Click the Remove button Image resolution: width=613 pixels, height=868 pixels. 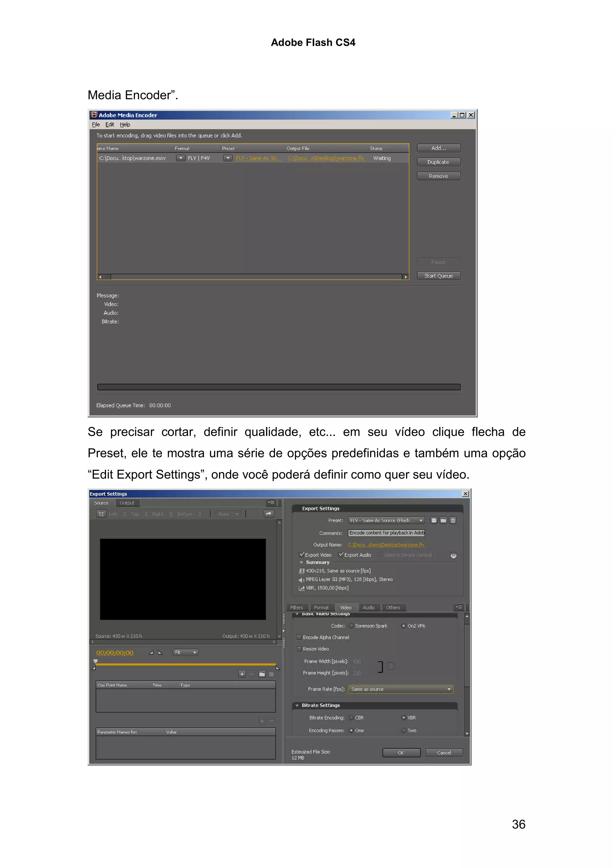[x=438, y=176]
